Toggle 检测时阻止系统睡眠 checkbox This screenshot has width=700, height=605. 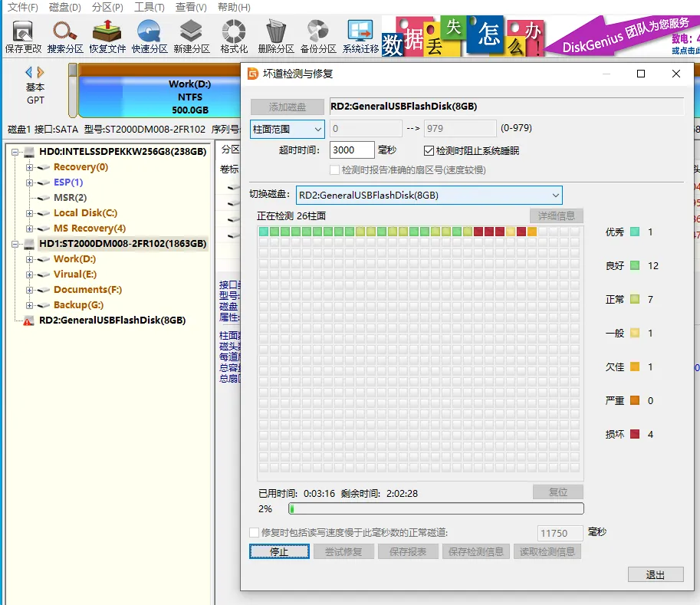[x=429, y=150]
